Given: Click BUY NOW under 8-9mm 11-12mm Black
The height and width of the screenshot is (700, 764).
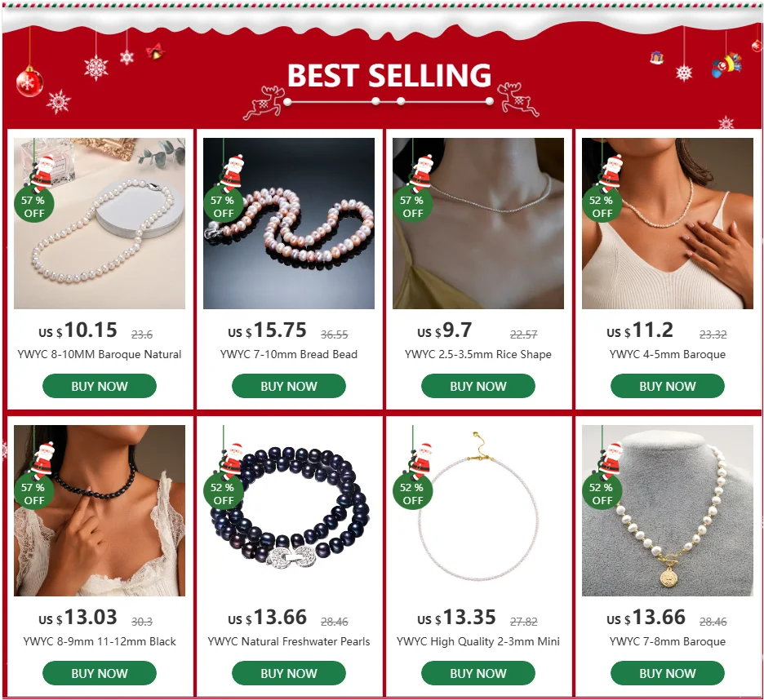Looking at the screenshot, I should coord(100,673).
